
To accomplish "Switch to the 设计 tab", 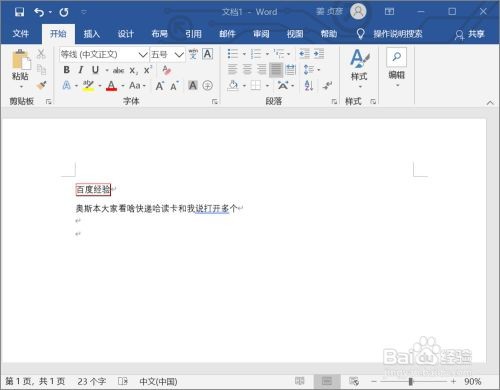I will click(x=126, y=34).
